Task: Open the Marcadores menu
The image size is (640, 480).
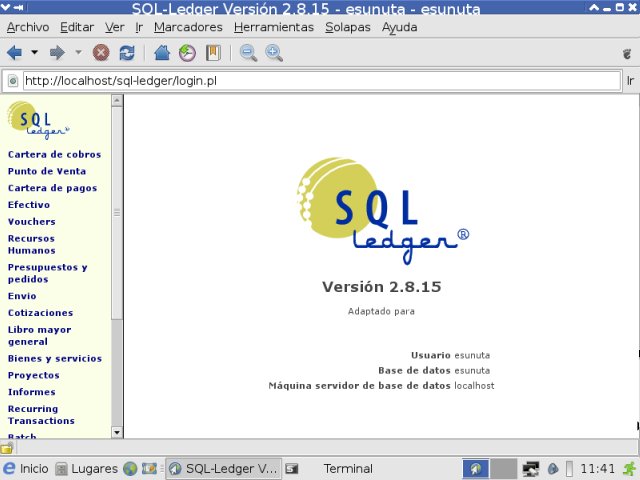Action: coord(188,27)
